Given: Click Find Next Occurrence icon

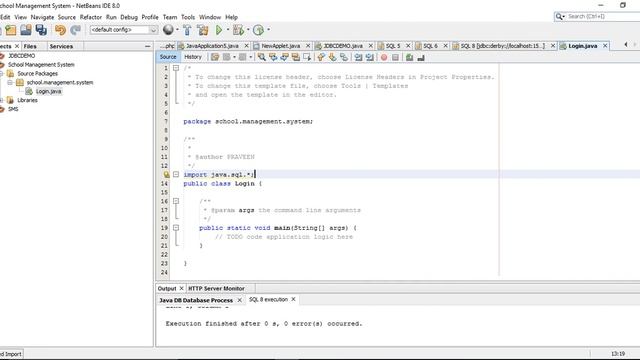Looking at the screenshot, I should 284,57.
